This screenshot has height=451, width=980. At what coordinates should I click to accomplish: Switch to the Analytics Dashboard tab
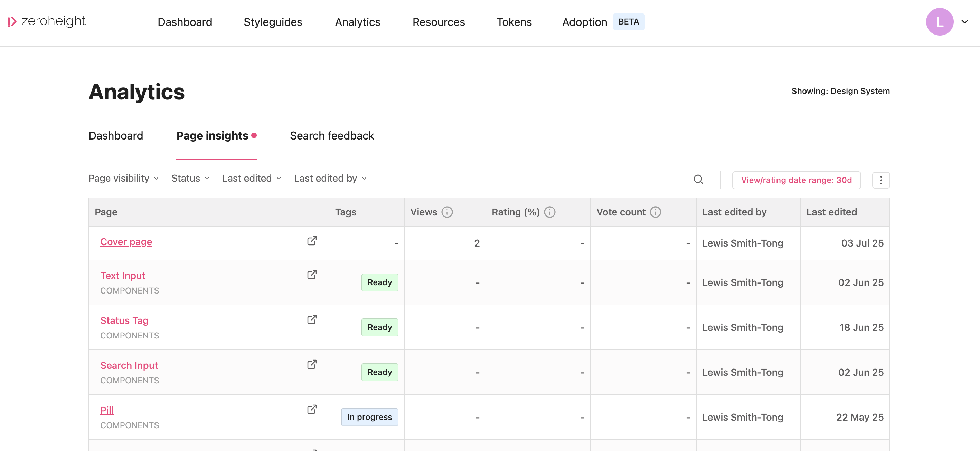(x=116, y=136)
